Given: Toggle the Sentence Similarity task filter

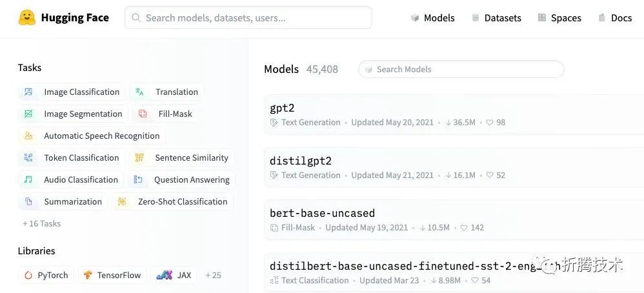Looking at the screenshot, I should click(182, 158).
